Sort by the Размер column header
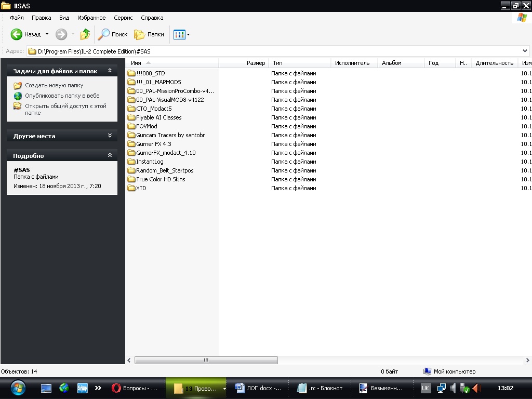The width and height of the screenshot is (532, 399). pyautogui.click(x=244, y=63)
